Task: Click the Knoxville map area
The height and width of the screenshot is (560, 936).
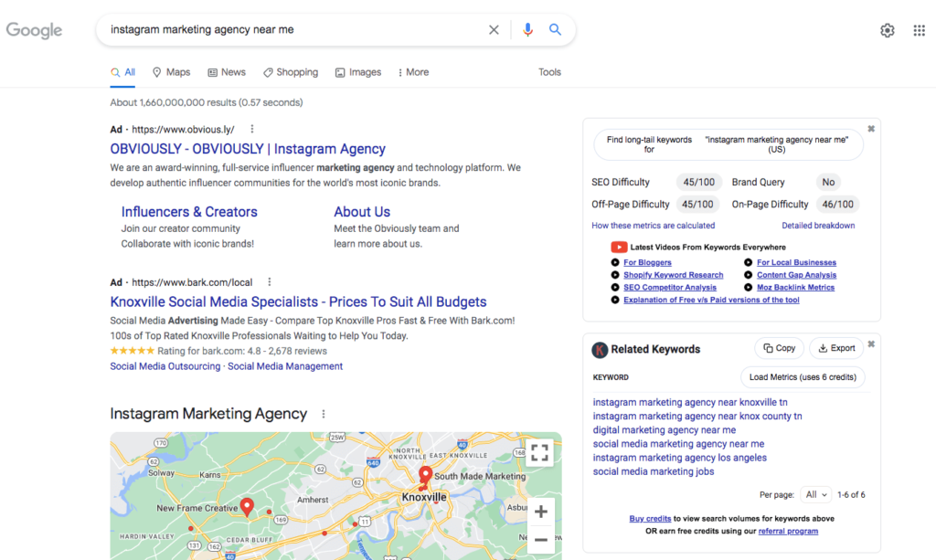Action: point(424,497)
